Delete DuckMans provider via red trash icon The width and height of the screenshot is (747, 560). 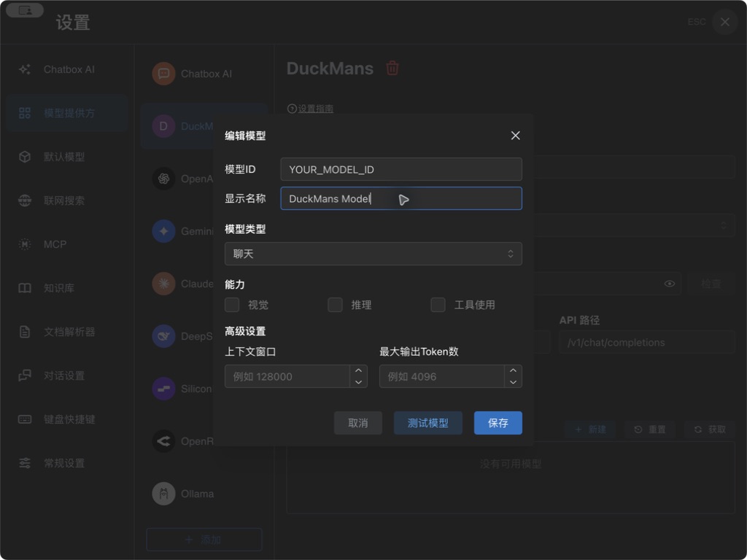coord(392,68)
